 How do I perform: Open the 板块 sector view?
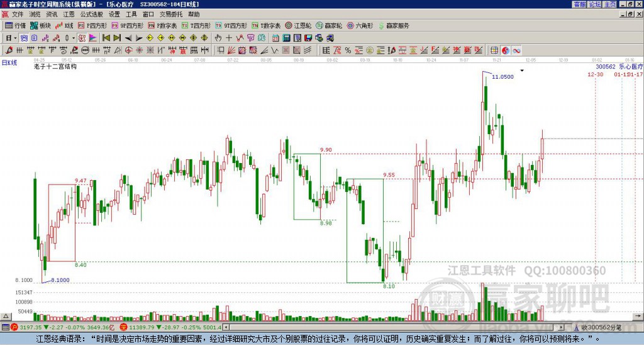pyautogui.click(x=40, y=26)
